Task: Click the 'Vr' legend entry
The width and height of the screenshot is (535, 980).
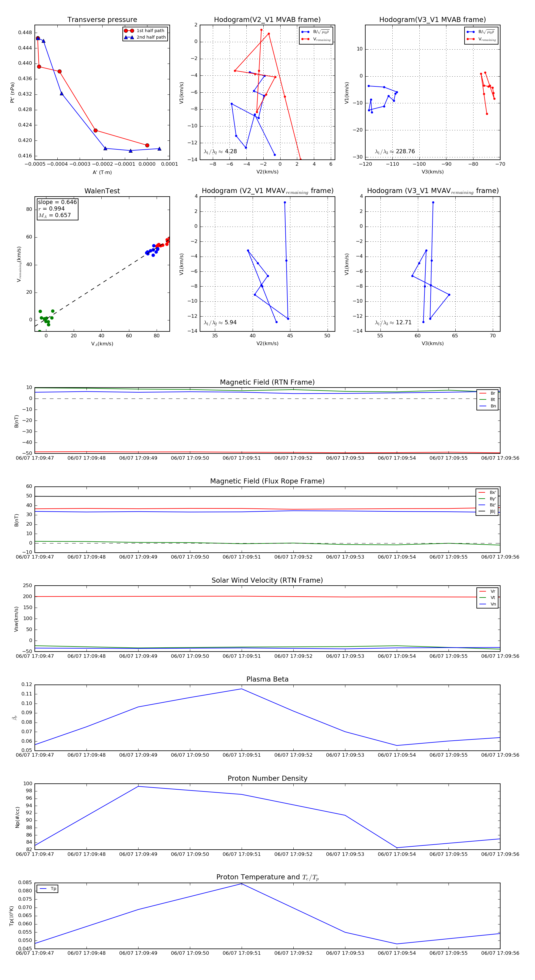Action: [x=487, y=592]
